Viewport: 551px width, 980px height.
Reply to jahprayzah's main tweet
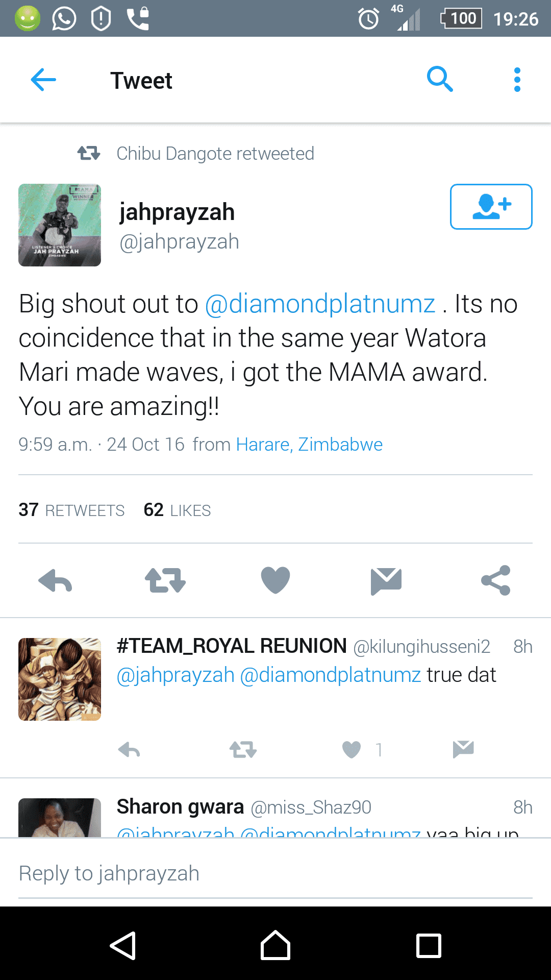tap(55, 580)
